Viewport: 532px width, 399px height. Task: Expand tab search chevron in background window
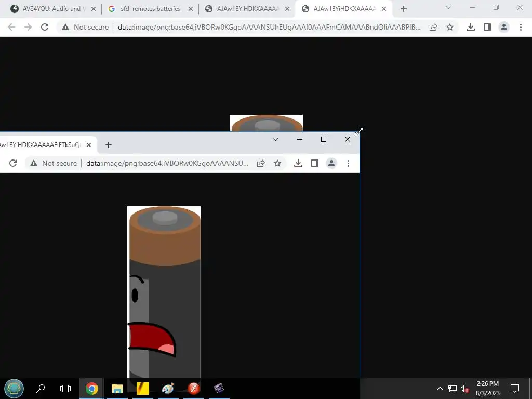click(448, 7)
